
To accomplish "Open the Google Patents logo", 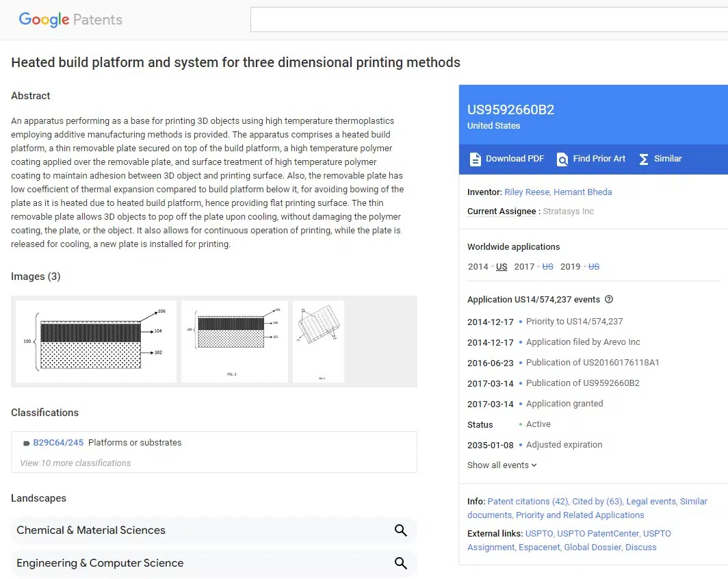I will click(x=70, y=19).
